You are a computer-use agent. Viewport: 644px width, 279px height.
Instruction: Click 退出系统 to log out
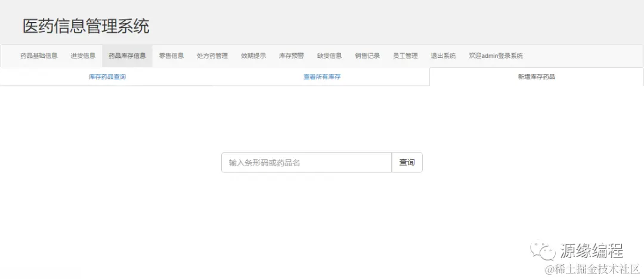pyautogui.click(x=443, y=56)
